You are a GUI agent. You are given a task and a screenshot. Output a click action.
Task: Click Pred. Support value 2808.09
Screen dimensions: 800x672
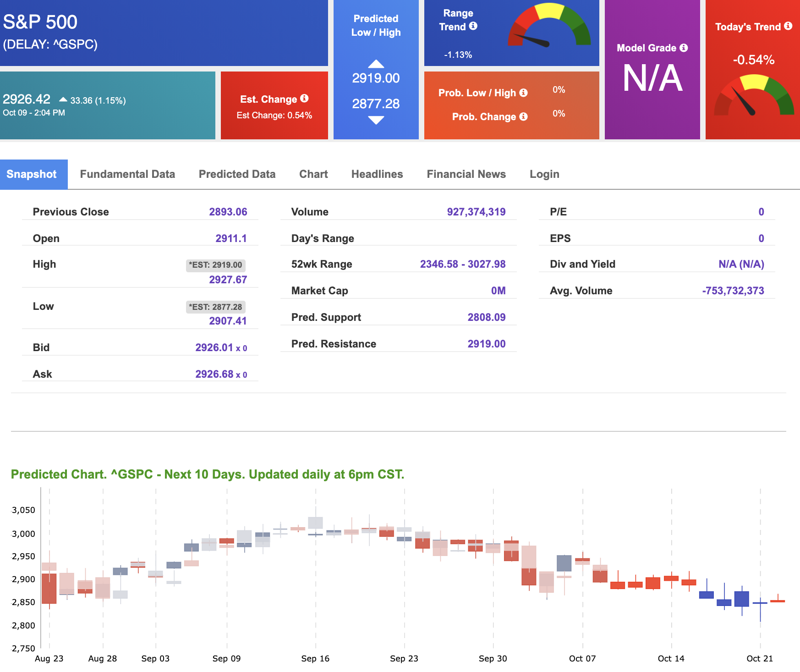487,317
